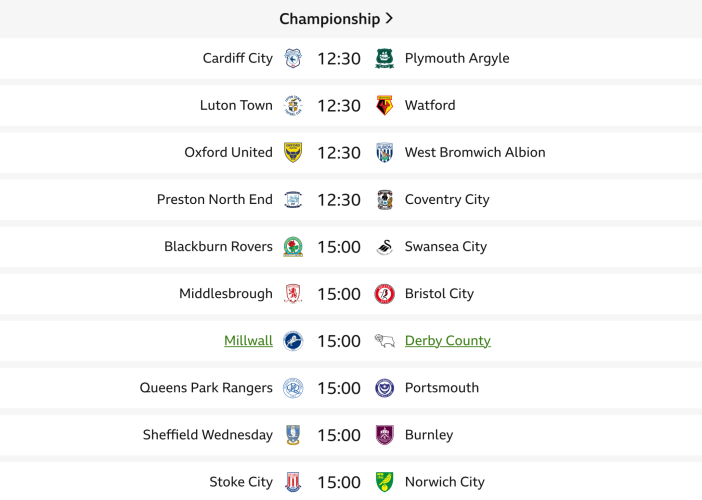Click the Burnley club badge
This screenshot has width=702, height=500.
point(384,435)
